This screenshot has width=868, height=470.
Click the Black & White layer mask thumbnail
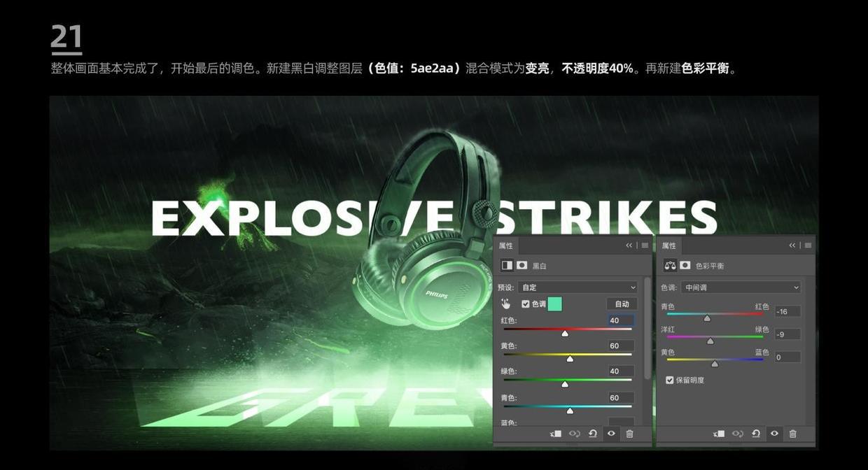521,265
